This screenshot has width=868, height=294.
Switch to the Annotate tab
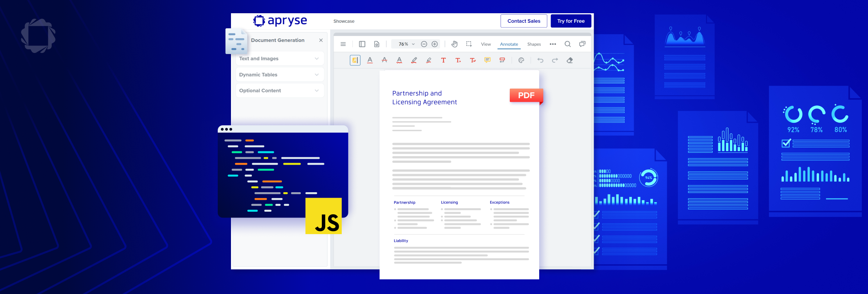click(x=509, y=44)
